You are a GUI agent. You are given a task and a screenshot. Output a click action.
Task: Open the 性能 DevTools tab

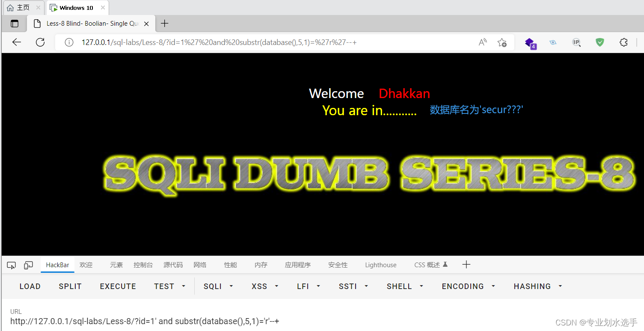tap(231, 265)
